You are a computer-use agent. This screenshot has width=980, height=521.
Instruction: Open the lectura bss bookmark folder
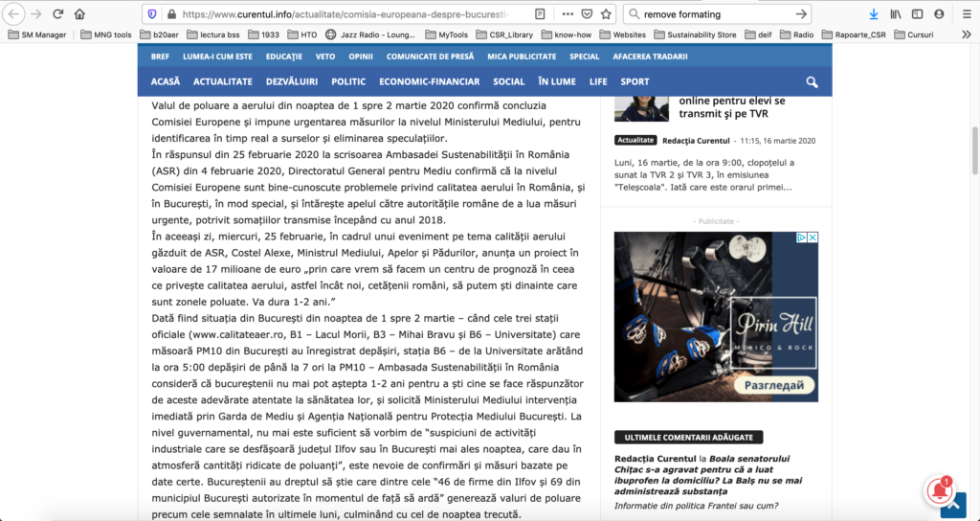pyautogui.click(x=212, y=34)
